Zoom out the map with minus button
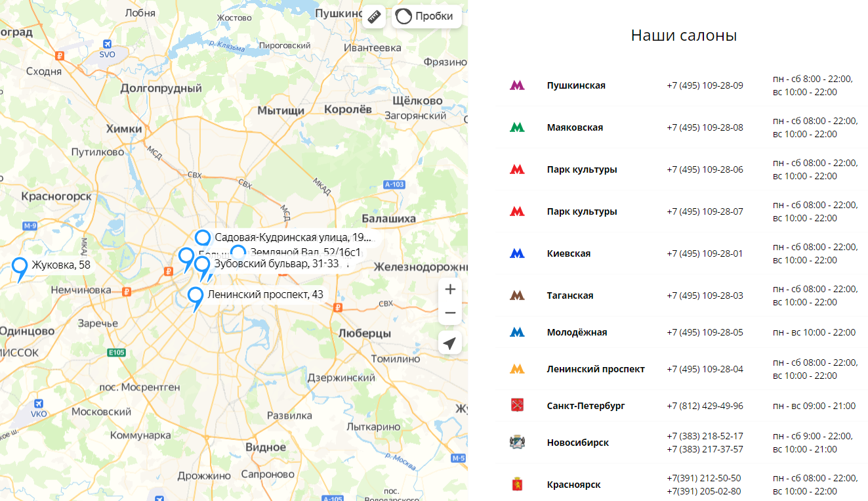 (x=450, y=313)
